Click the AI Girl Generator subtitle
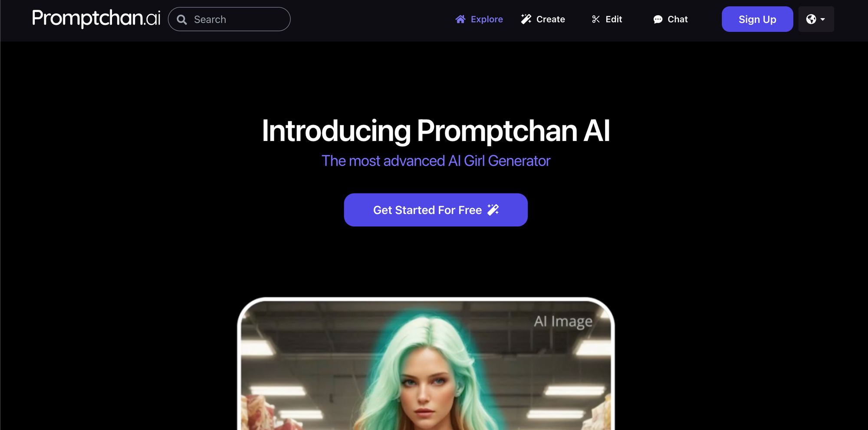The image size is (868, 430). tap(436, 161)
